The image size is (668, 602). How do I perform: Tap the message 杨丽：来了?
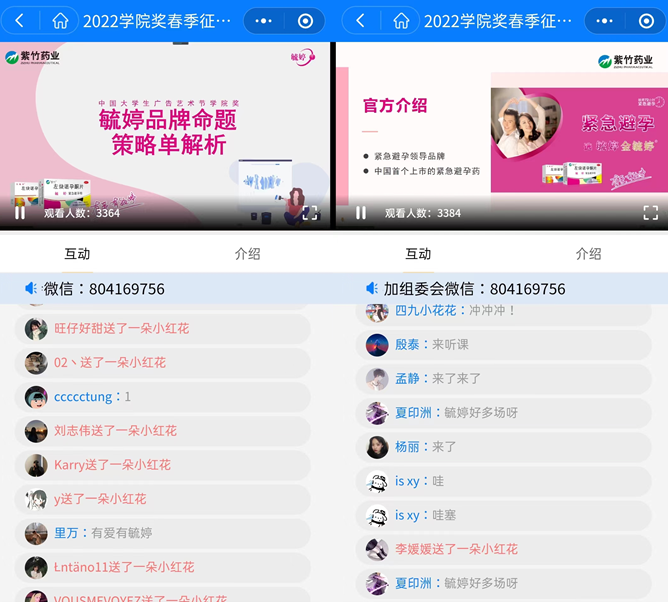click(x=504, y=447)
